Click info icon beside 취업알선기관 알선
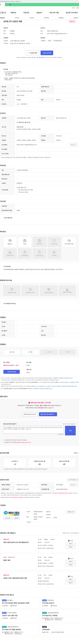79x644 pixels. click(x=44, y=461)
